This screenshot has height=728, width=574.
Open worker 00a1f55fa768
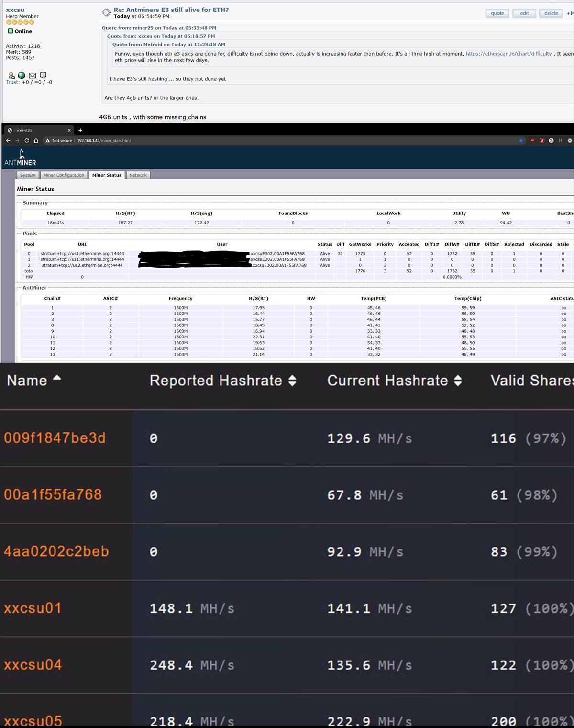coord(53,494)
